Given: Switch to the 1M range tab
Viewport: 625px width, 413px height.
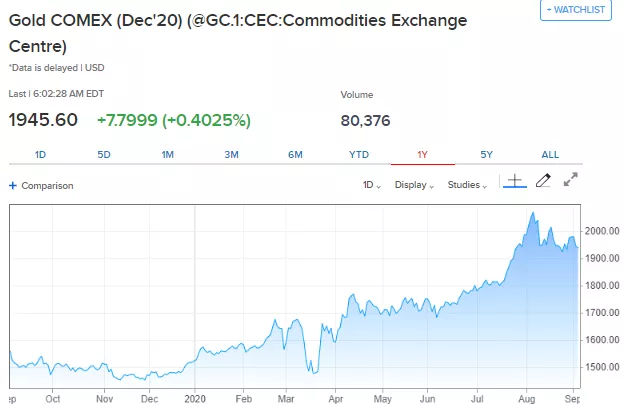Looking at the screenshot, I should [x=168, y=155].
